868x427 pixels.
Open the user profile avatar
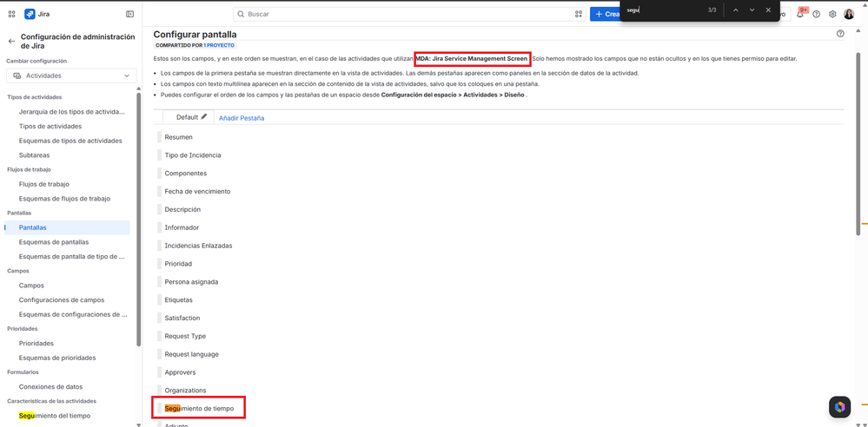pyautogui.click(x=849, y=14)
